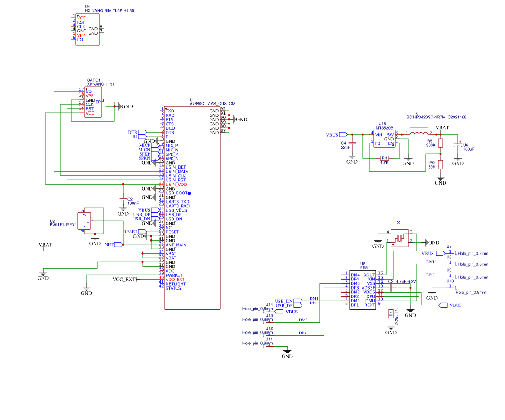Image resolution: width=505 pixels, height=420 pixels.
Task: Click the 'ANT_MAIN' pin name
Action: pyautogui.click(x=176, y=245)
